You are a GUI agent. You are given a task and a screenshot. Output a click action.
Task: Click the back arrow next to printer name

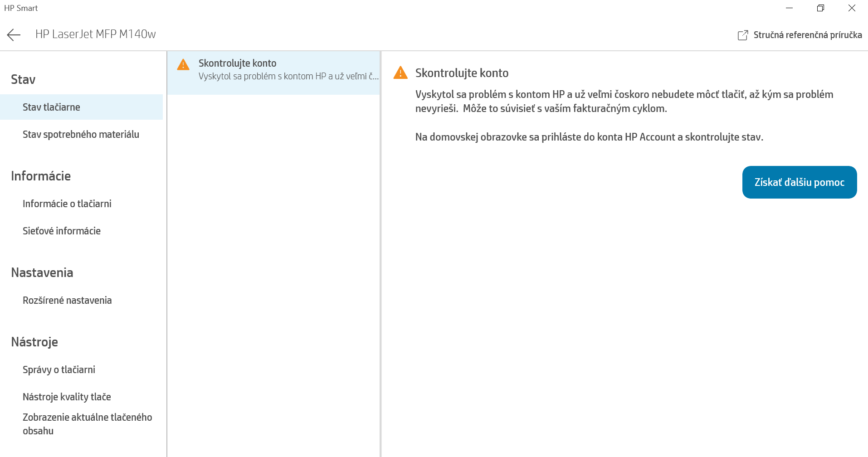(14, 35)
